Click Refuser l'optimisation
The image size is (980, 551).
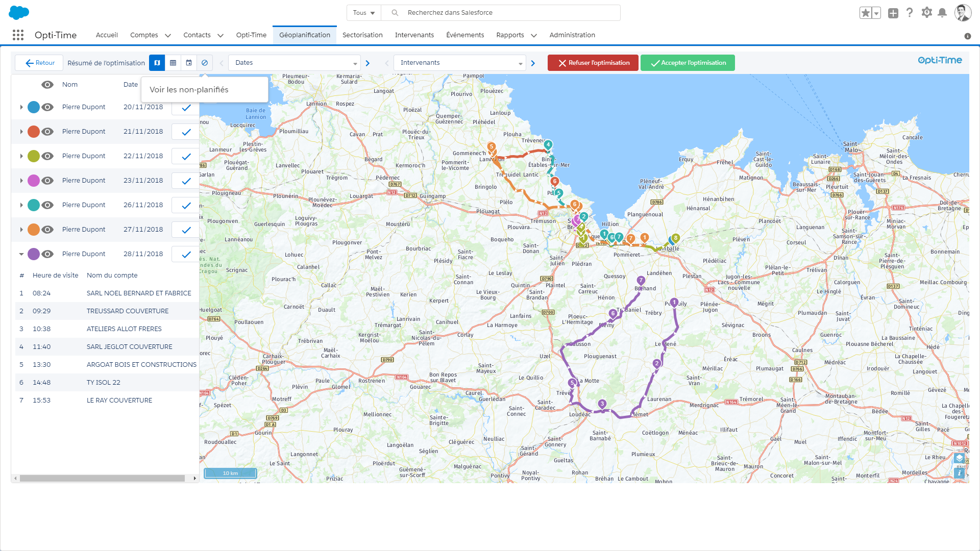pos(593,63)
